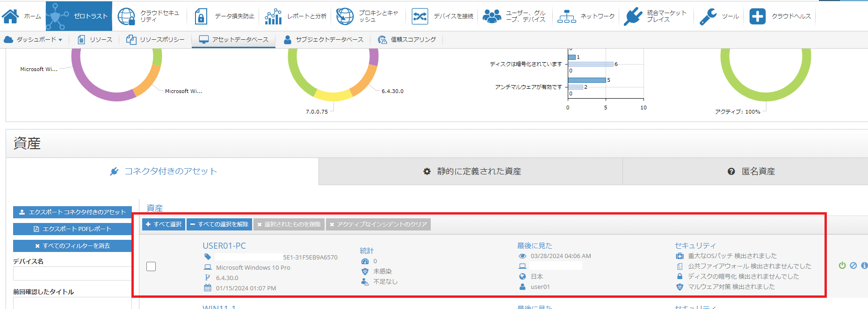868x309 pixels.
Task: Click the すべて選択 button
Action: (x=164, y=224)
